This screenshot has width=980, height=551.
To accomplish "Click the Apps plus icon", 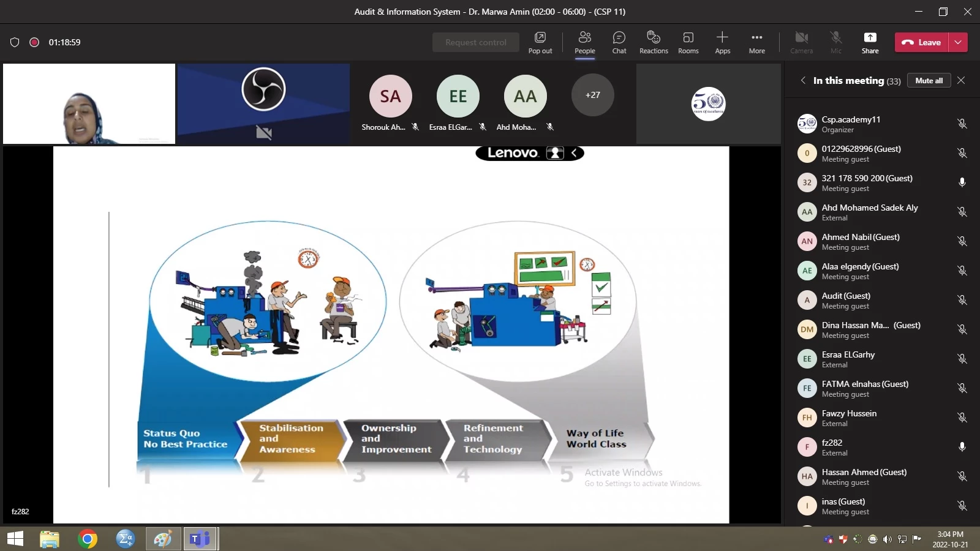I will [x=722, y=42].
